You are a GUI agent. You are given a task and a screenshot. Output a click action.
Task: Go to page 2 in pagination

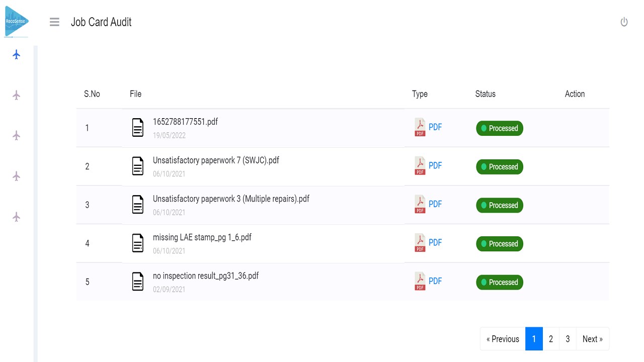[x=551, y=339]
